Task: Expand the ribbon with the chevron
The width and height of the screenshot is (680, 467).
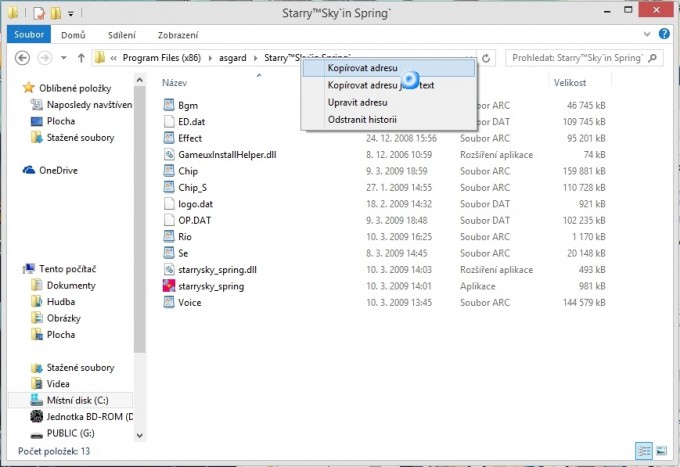Action: point(647,34)
